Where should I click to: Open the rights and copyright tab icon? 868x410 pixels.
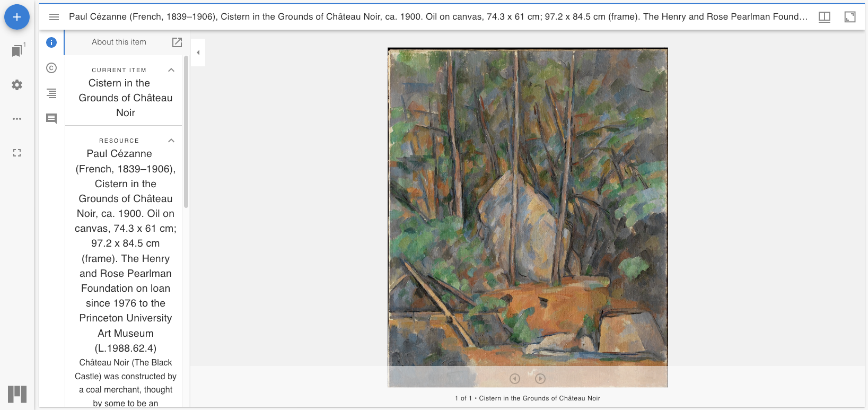click(51, 68)
